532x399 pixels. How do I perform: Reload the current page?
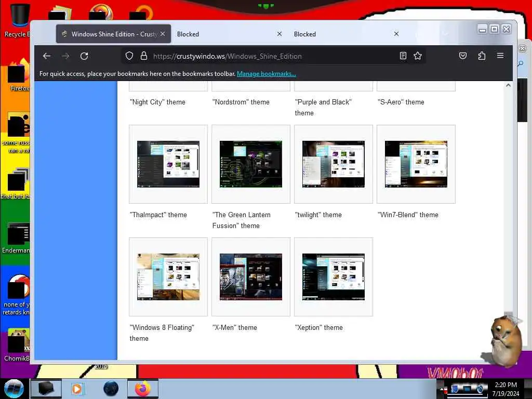click(x=84, y=56)
